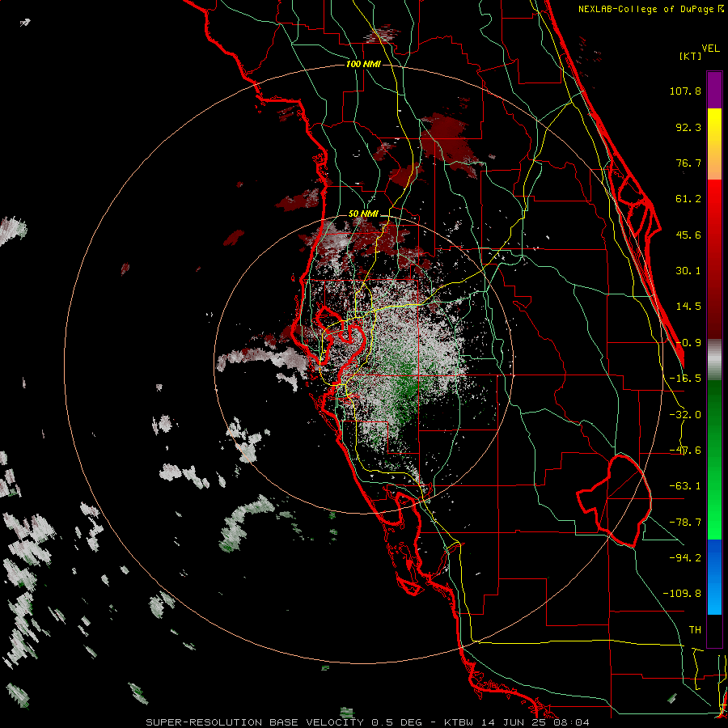Click the SUPER-RESOLUTION BASE VELOCITY caption
Viewport: 728px width, 728px height.
coord(255,722)
